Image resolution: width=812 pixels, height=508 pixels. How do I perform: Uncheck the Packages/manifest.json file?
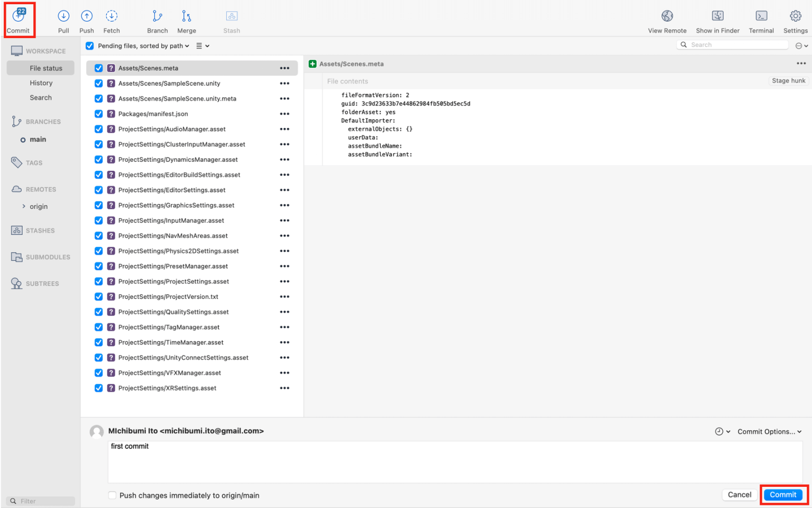pos(98,114)
